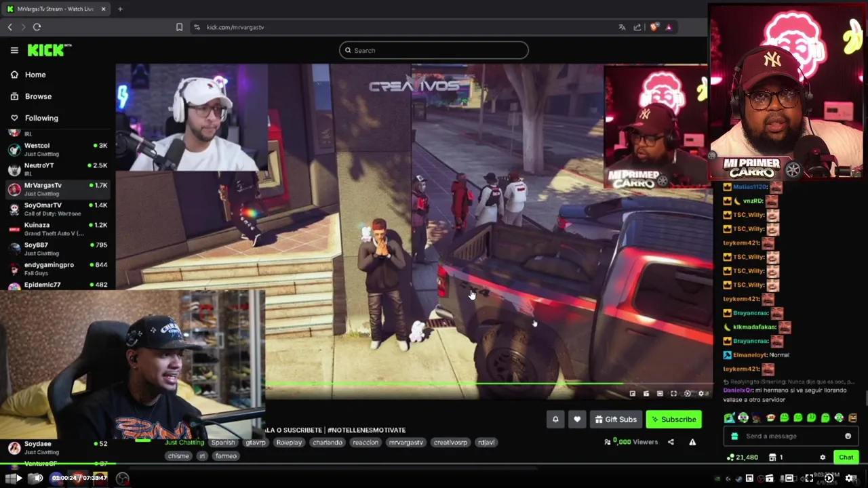
Task: Open the browser translate icon
Action: (622, 27)
